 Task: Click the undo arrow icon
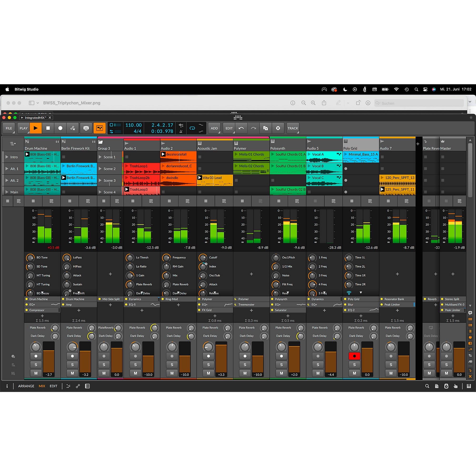pyautogui.click(x=241, y=128)
